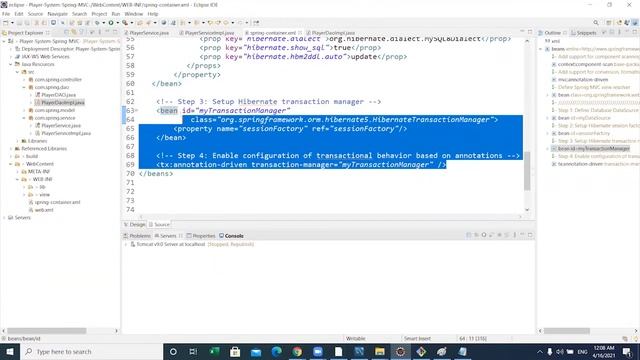Click the Search magnifier icon in top-right toolbar

pyautogui.click(x=596, y=23)
